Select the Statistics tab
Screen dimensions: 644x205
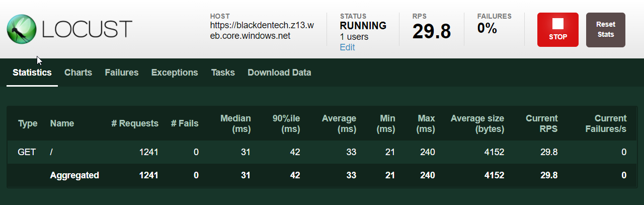tap(32, 73)
